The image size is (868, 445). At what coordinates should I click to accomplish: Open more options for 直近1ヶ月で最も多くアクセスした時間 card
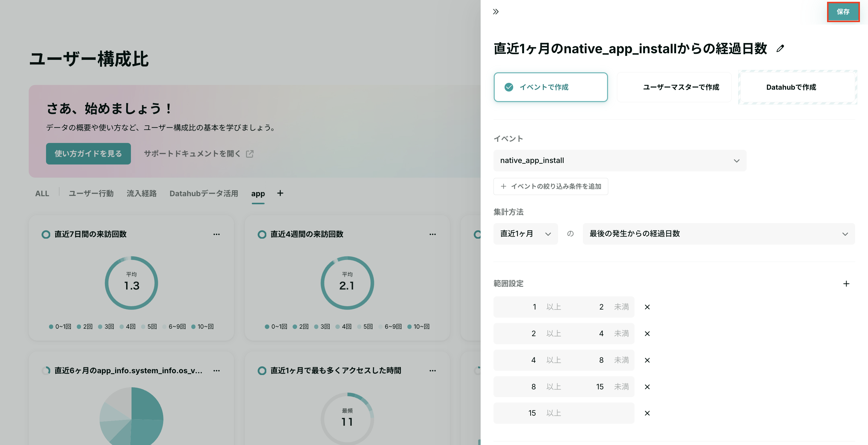pyautogui.click(x=432, y=371)
